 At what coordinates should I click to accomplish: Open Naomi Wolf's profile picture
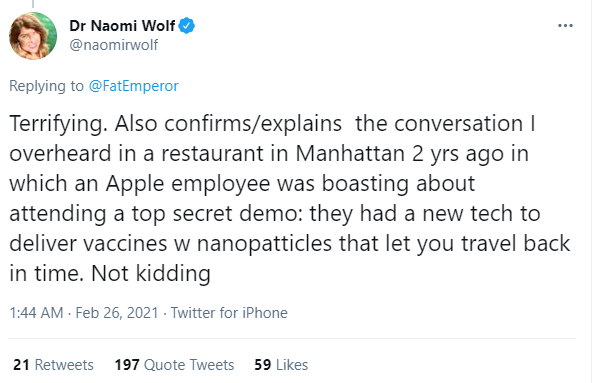pos(33,36)
